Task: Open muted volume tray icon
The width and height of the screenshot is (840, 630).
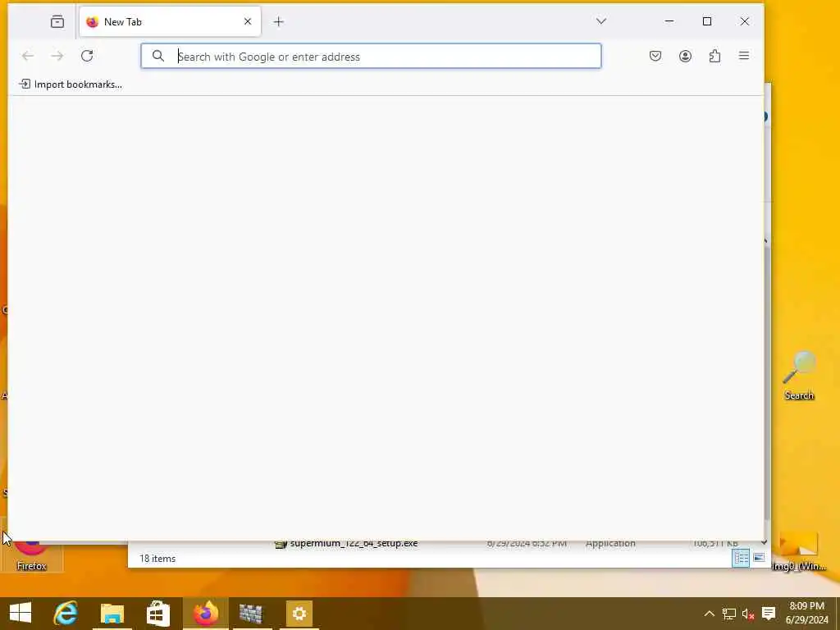Action: point(748,614)
